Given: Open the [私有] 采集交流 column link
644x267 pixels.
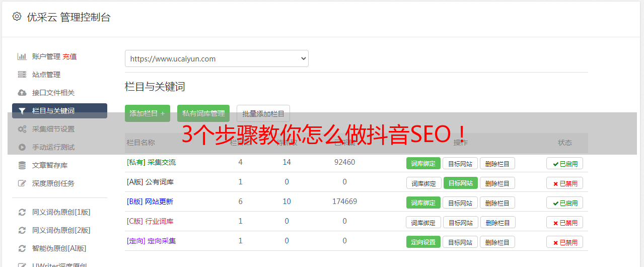Looking at the screenshot, I should [x=151, y=162].
